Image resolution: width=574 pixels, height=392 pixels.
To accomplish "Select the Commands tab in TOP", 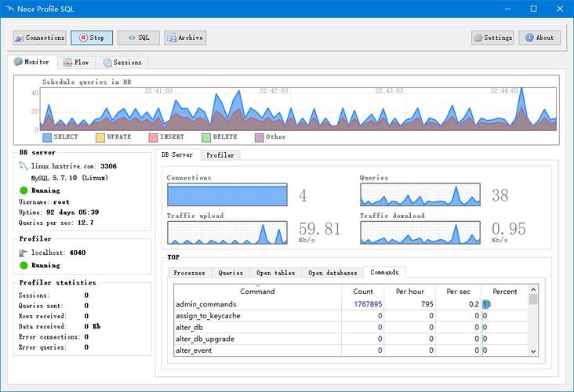I will pos(384,272).
